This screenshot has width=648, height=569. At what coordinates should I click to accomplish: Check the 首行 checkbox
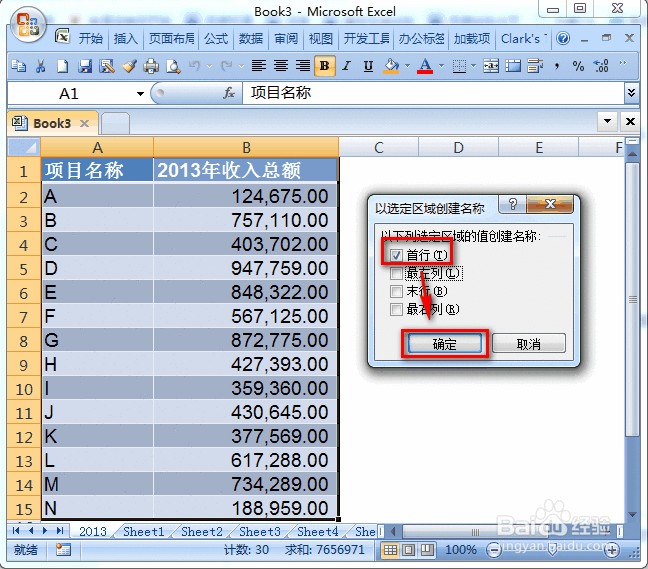[x=396, y=255]
